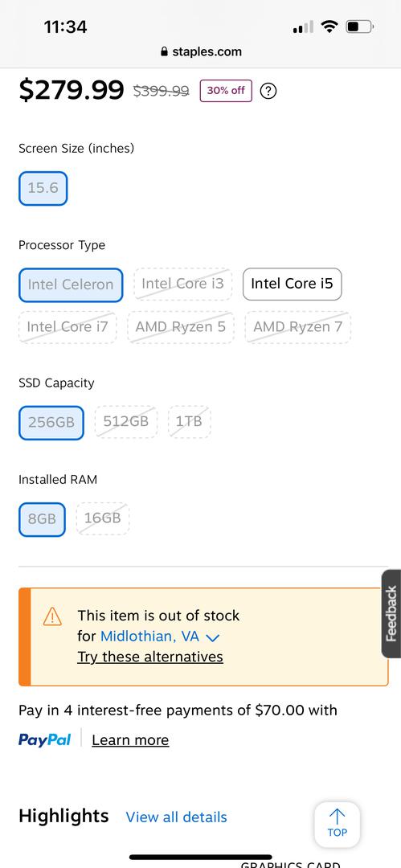Select the Intel Core i5 processor option
Viewport: 401px width, 868px height.
[x=292, y=284]
